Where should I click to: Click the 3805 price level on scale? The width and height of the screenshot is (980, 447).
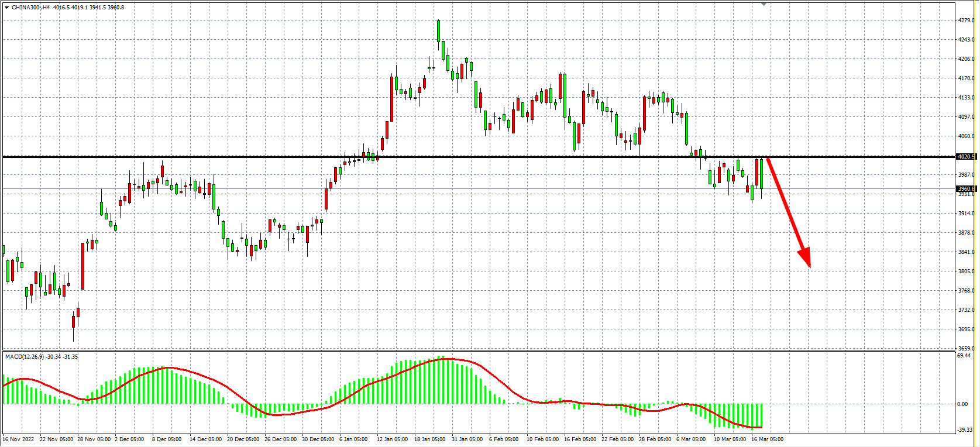965,271
